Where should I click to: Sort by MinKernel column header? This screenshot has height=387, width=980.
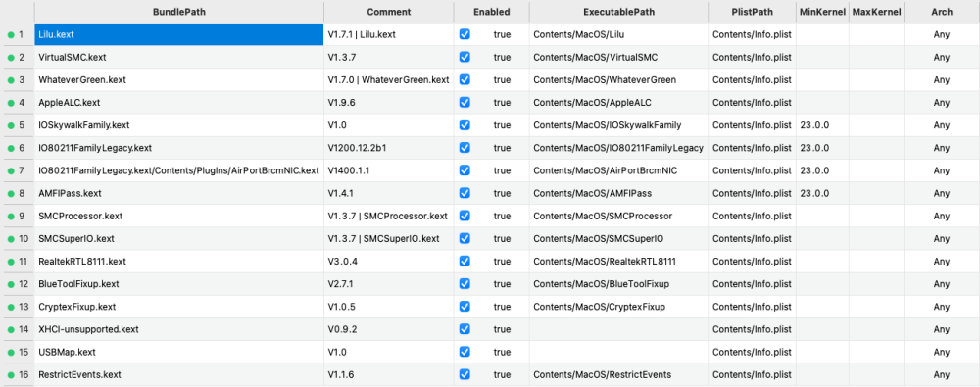822,12
